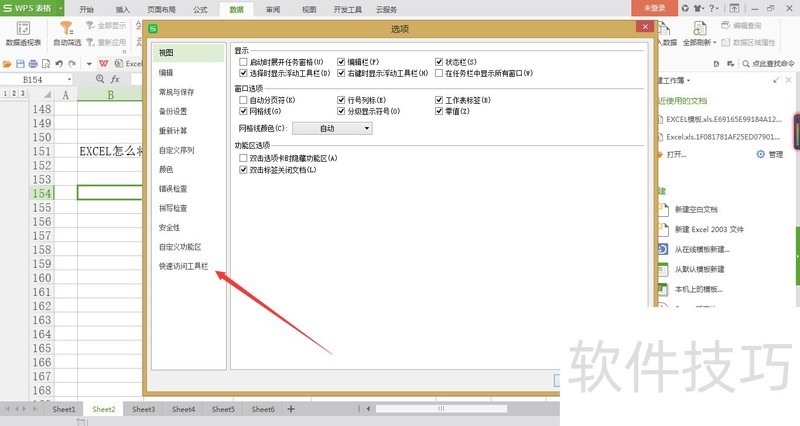The image size is (800, 426).
Task: Click the print preview icon in quick toolbar
Action: pyautogui.click(x=46, y=64)
